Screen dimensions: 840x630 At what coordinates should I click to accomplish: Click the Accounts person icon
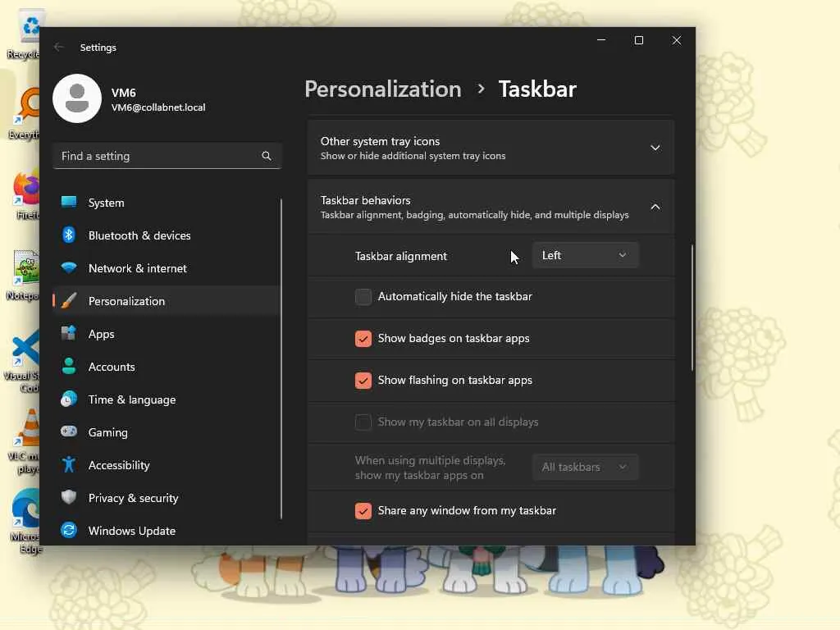coord(69,366)
